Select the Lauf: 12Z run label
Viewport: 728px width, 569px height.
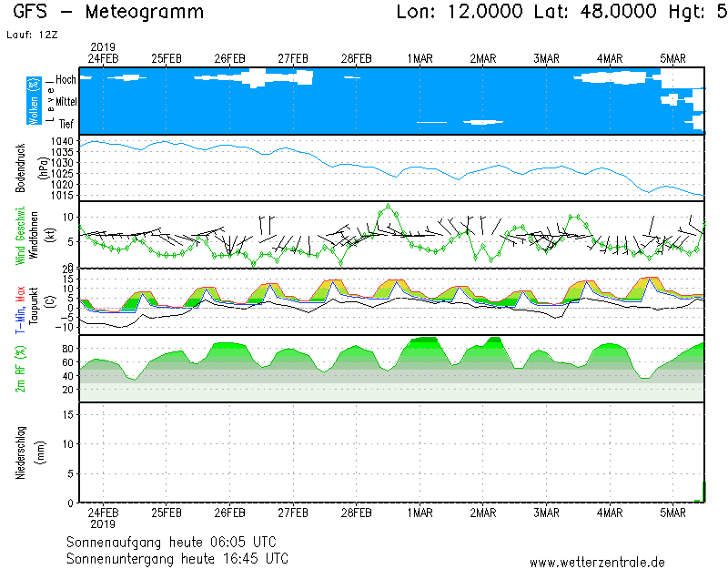31,35
